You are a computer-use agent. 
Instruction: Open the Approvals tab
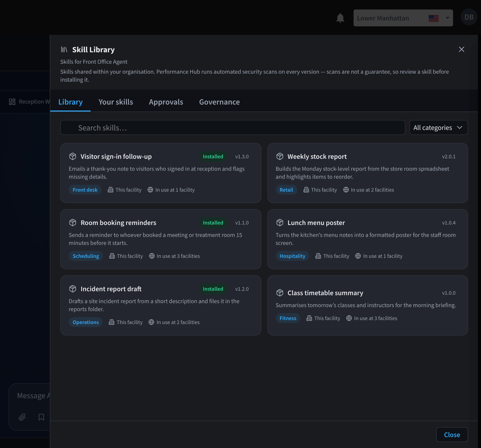(166, 102)
